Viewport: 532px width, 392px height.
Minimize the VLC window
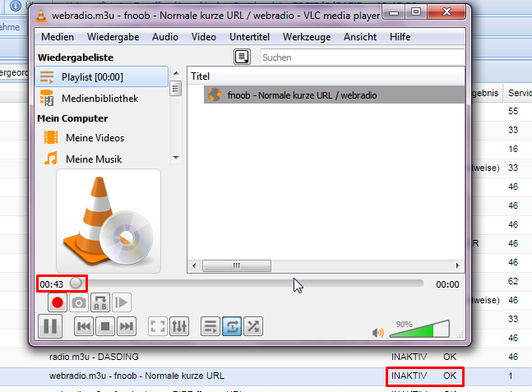394,13
